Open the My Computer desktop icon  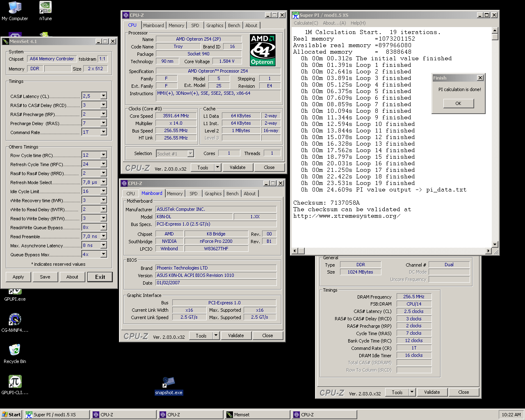click(15, 11)
